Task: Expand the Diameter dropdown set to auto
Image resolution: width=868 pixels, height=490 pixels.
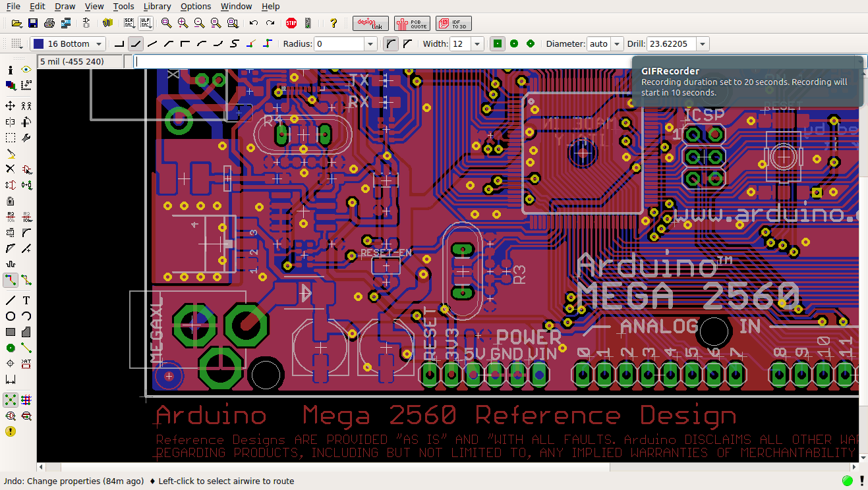Action: (617, 44)
